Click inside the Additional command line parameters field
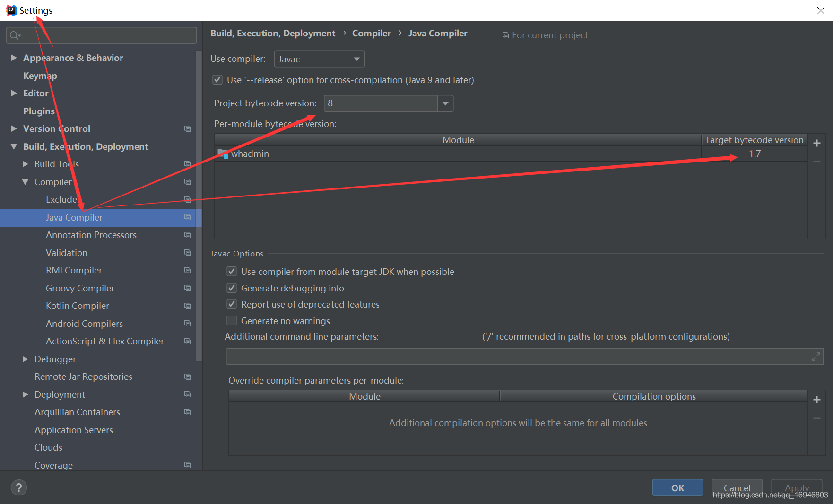The width and height of the screenshot is (833, 504). click(473, 357)
